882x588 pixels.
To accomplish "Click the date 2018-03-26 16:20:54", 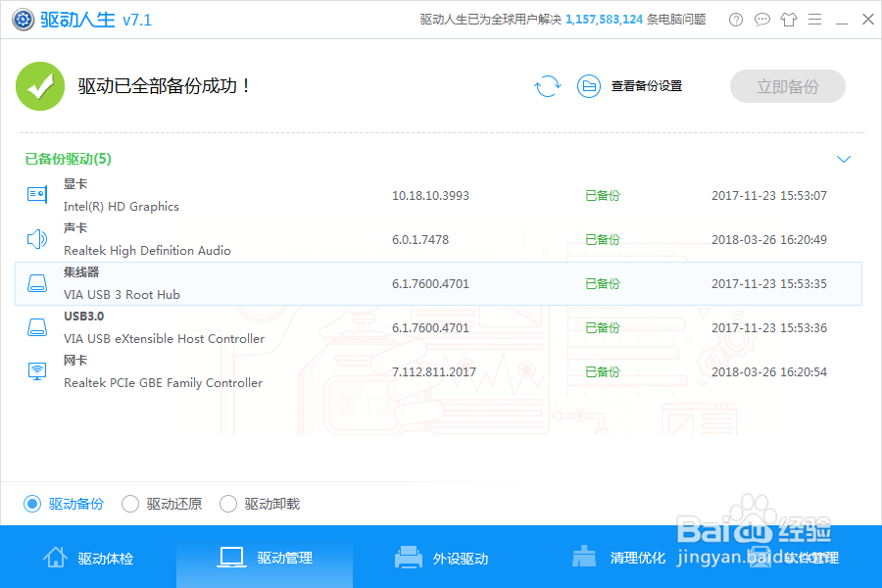I will point(769,372).
